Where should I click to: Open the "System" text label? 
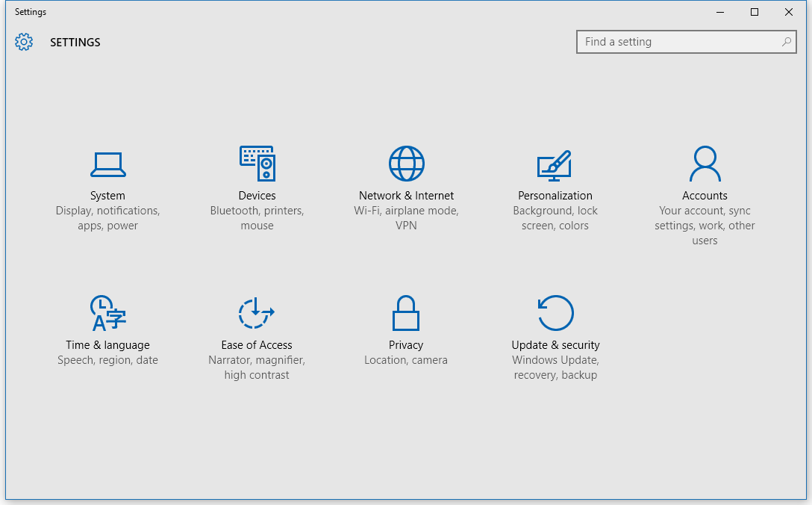(x=107, y=196)
